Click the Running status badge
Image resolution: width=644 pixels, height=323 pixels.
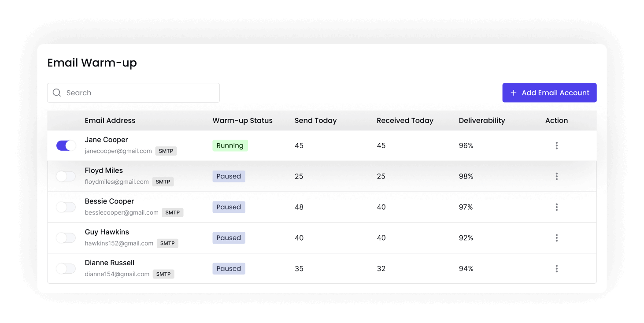coord(230,145)
